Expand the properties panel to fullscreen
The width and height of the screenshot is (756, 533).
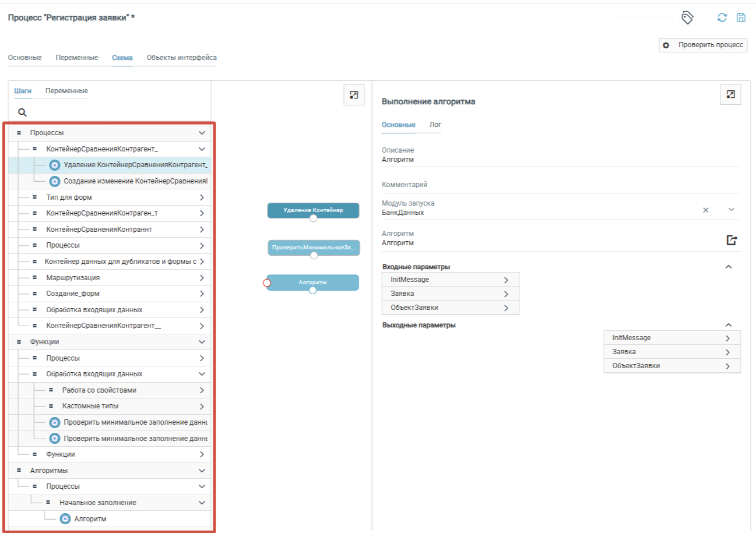coord(730,94)
